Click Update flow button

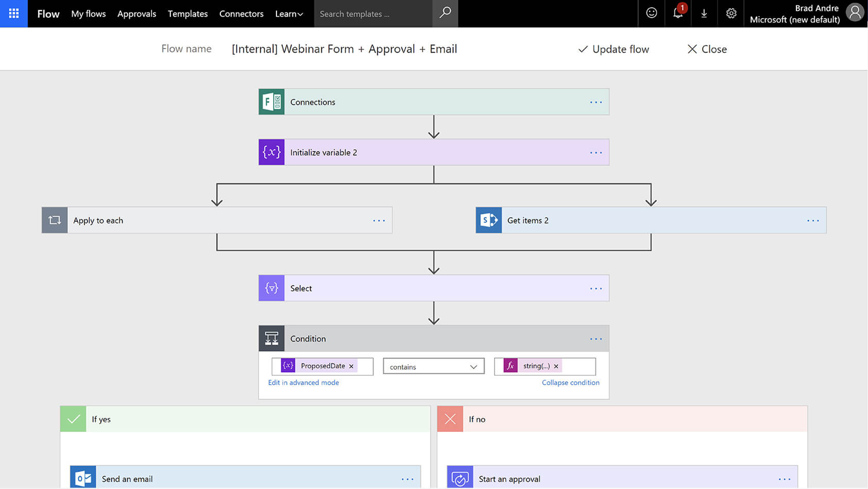tap(614, 49)
